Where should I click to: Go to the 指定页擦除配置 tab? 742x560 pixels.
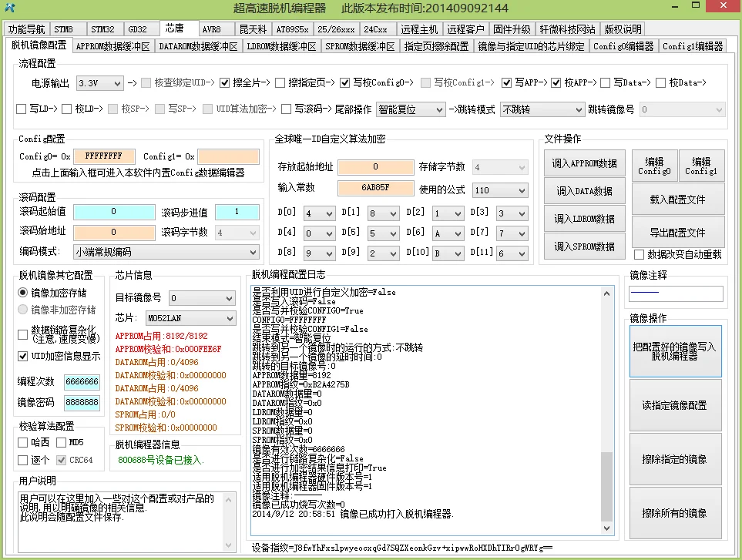click(x=436, y=46)
